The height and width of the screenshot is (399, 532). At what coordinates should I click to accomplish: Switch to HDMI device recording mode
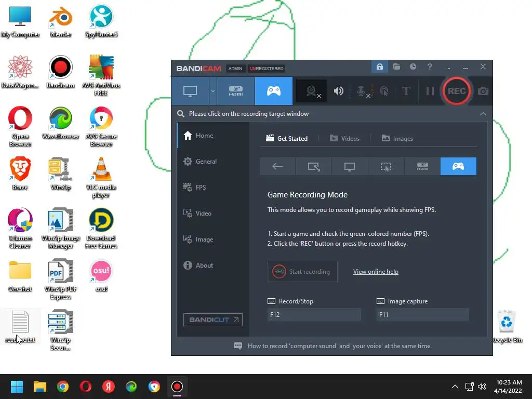coord(236,91)
